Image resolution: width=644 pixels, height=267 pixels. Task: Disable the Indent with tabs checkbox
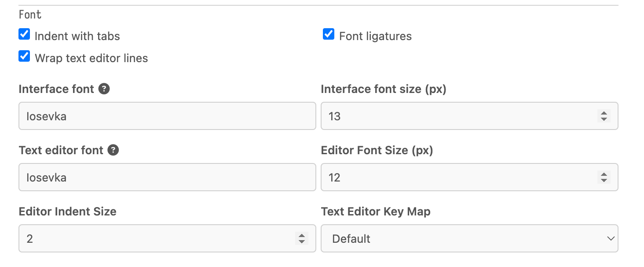[24, 34]
